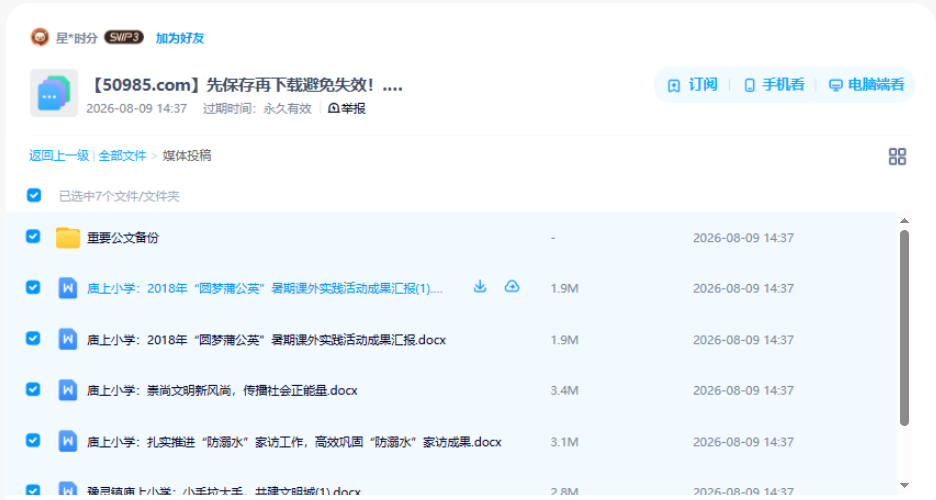936x500 pixels.
Task: Click the share file thumbnail icon
Action: pos(54,92)
